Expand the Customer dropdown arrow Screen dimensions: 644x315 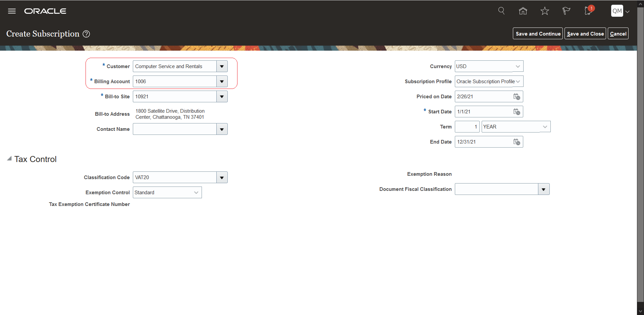[222, 66]
